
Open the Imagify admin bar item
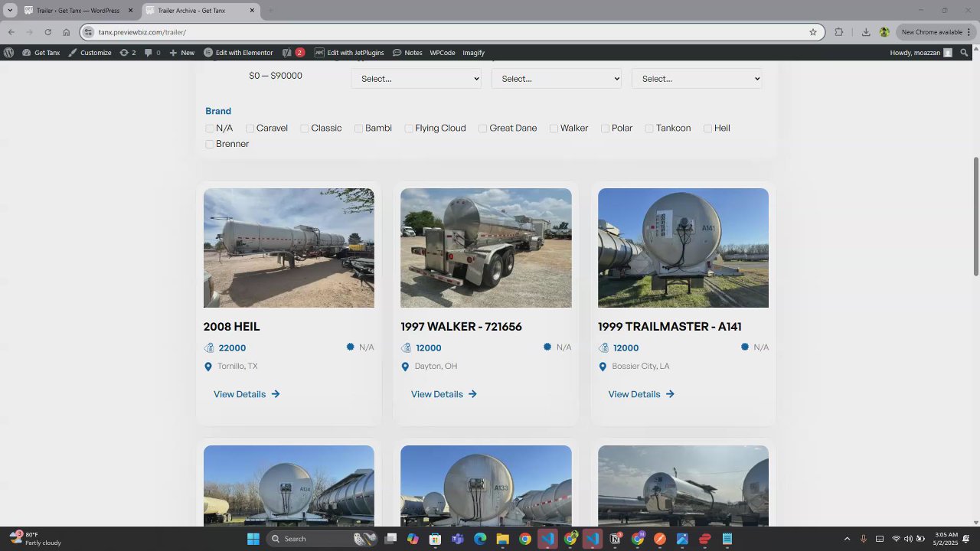click(x=473, y=53)
